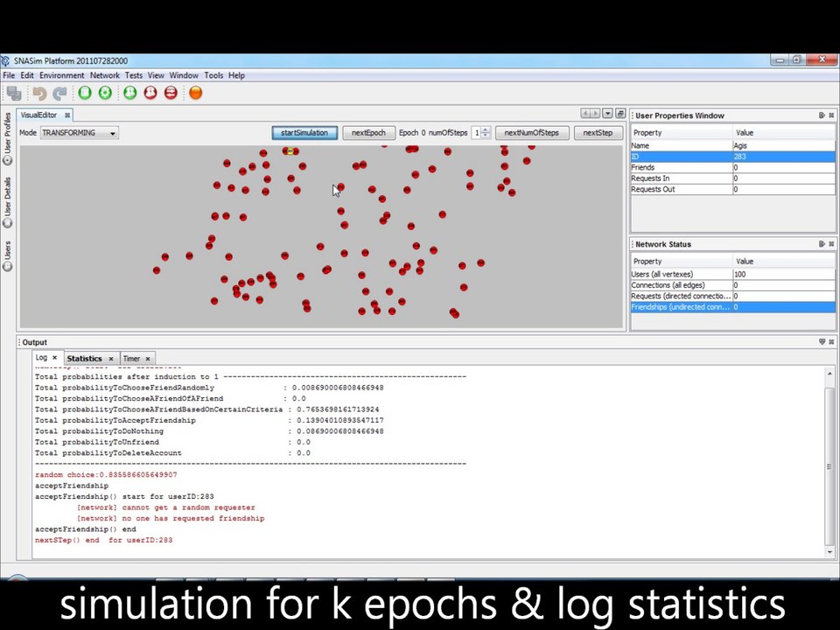
Task: Close the Statistics tab
Action: coord(111,359)
